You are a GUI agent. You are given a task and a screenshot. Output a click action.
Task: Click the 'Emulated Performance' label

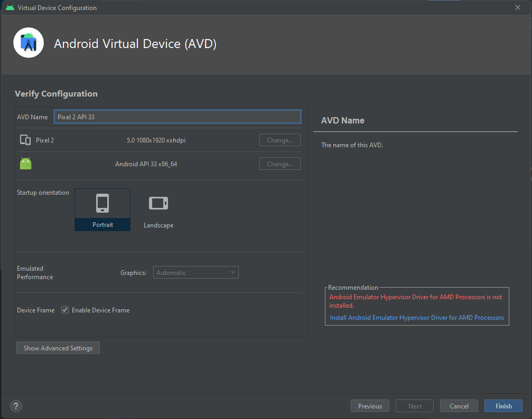coord(35,272)
